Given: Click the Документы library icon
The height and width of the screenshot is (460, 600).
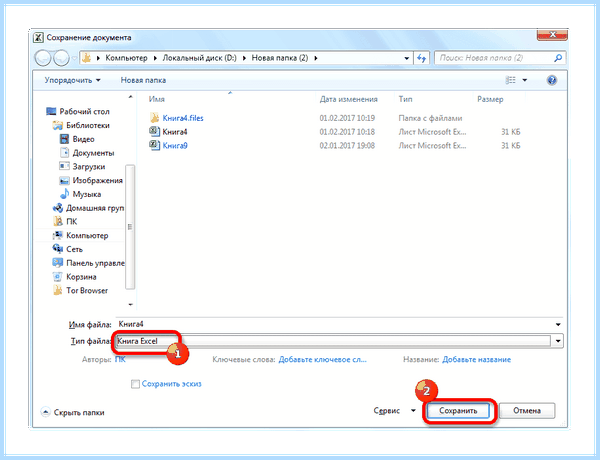Looking at the screenshot, I should click(64, 152).
